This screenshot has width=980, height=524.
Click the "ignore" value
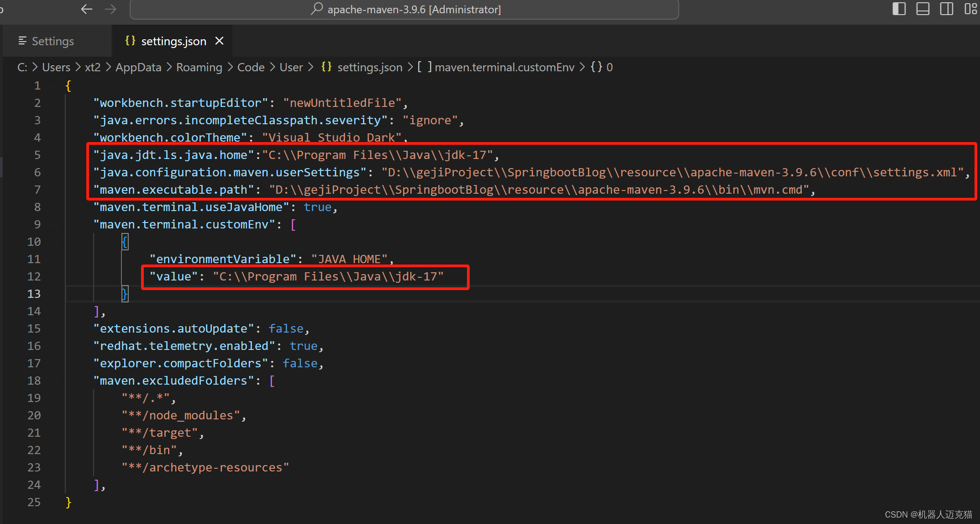tap(430, 121)
